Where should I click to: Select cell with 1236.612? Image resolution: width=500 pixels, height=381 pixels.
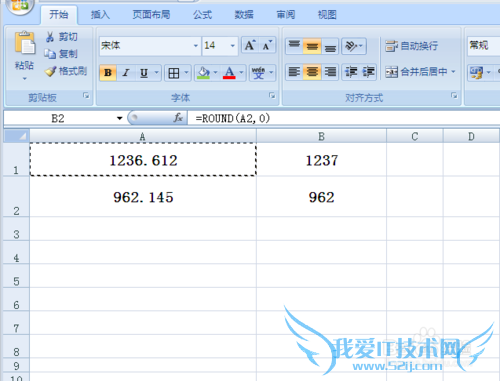[x=143, y=160]
